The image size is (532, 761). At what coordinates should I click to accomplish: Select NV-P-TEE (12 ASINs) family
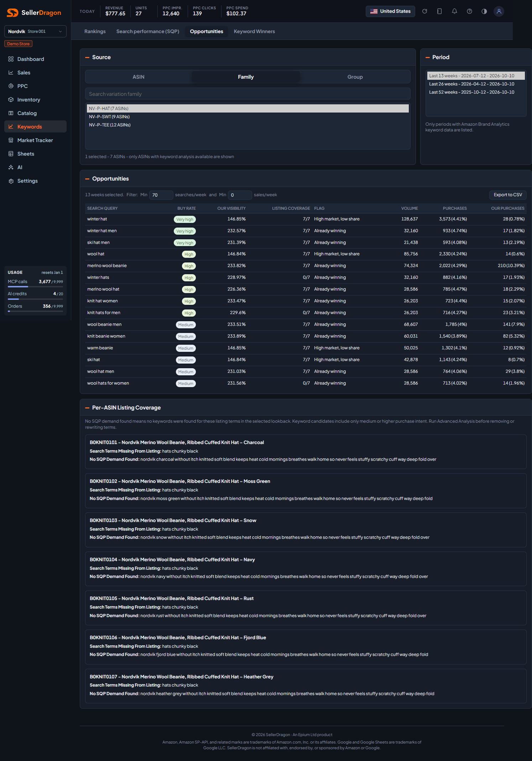(248, 125)
